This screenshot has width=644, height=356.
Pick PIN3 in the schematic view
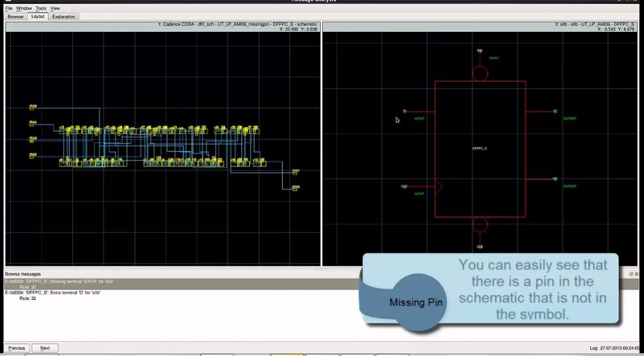pos(32,139)
